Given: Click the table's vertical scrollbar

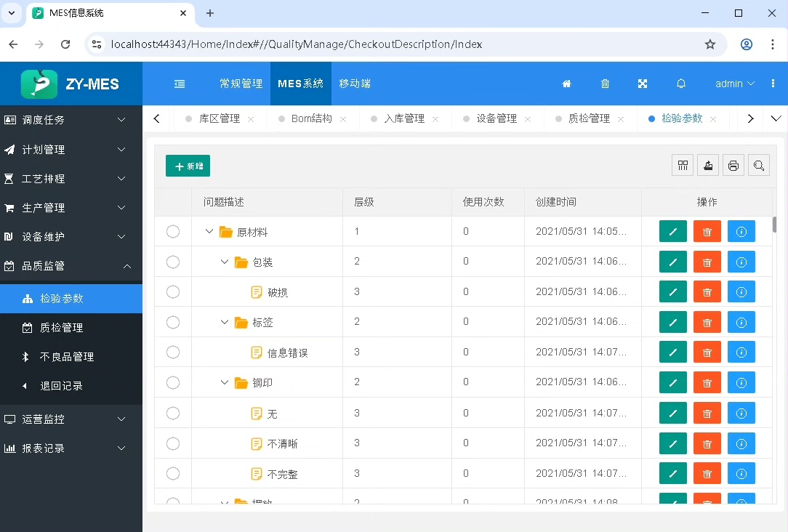Looking at the screenshot, I should 774,224.
